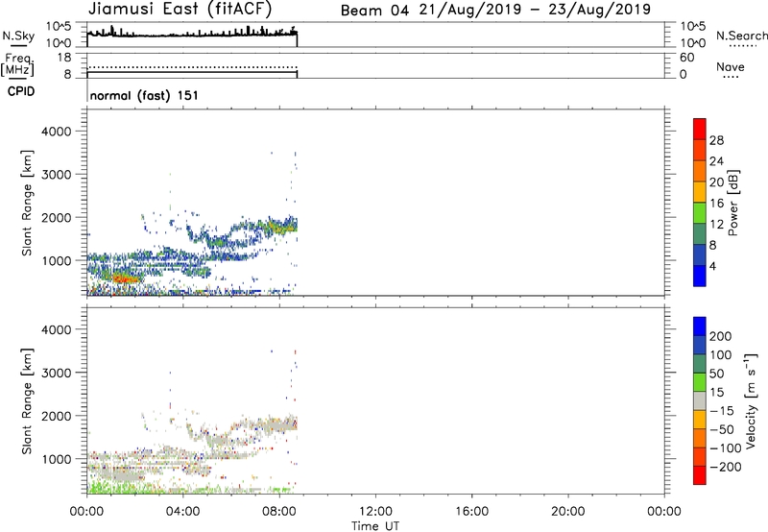Click the "16:00" time axis tick label
This screenshot has width=768, height=532.
pos(471,512)
